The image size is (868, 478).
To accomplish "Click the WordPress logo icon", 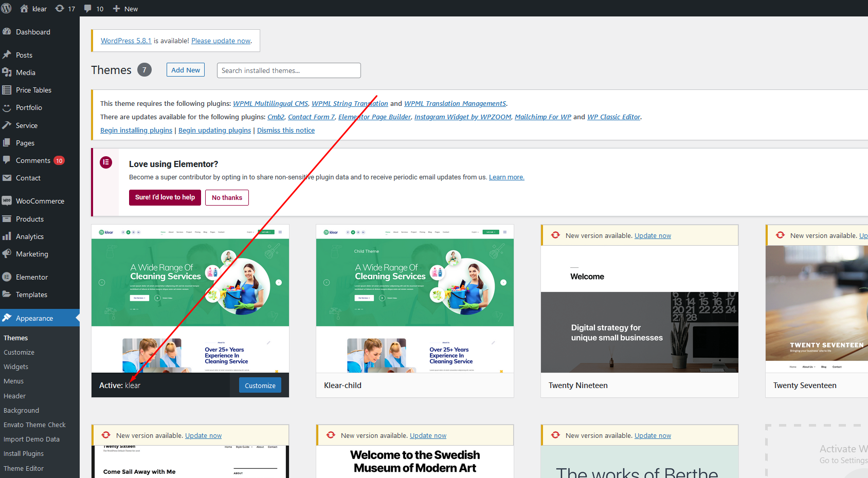I will (x=7, y=8).
